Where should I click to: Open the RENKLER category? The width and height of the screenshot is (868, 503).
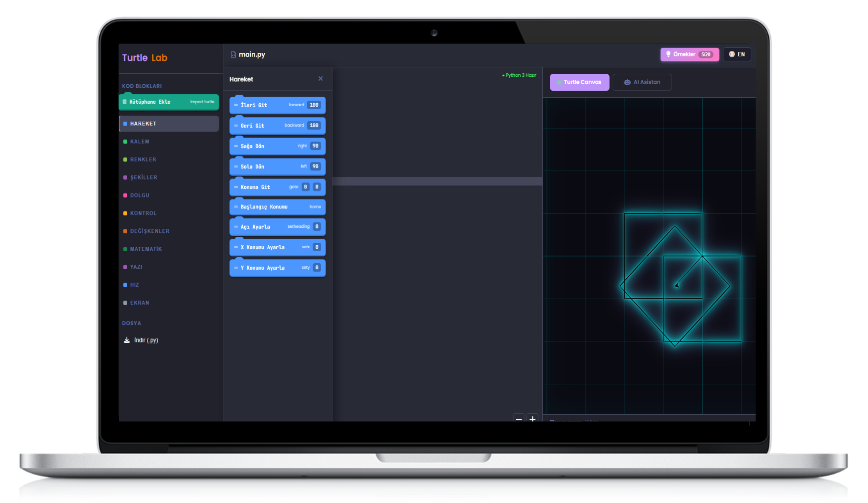pos(169,160)
